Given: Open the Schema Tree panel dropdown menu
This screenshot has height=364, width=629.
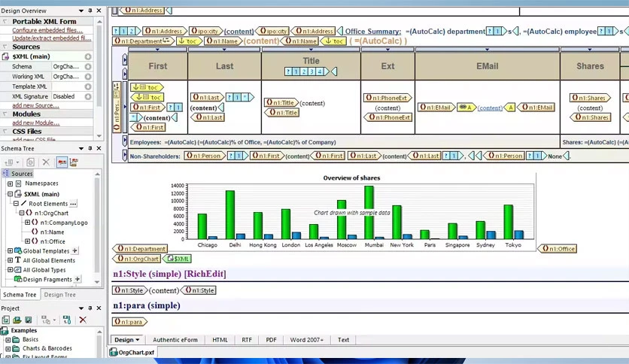Looking at the screenshot, I should (x=81, y=148).
